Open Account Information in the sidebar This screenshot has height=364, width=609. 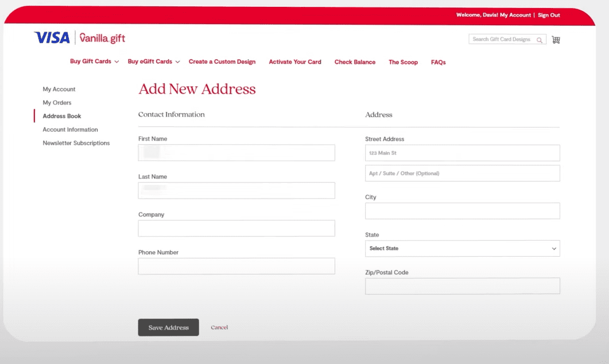tap(70, 129)
